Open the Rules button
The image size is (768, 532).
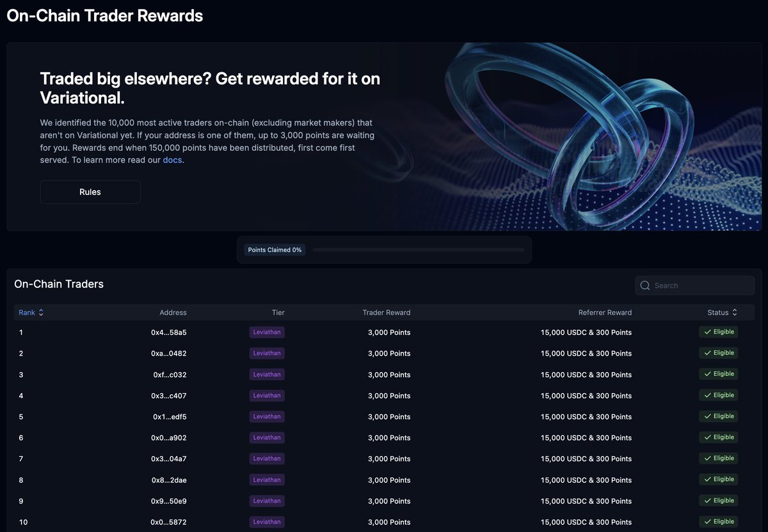coord(90,192)
